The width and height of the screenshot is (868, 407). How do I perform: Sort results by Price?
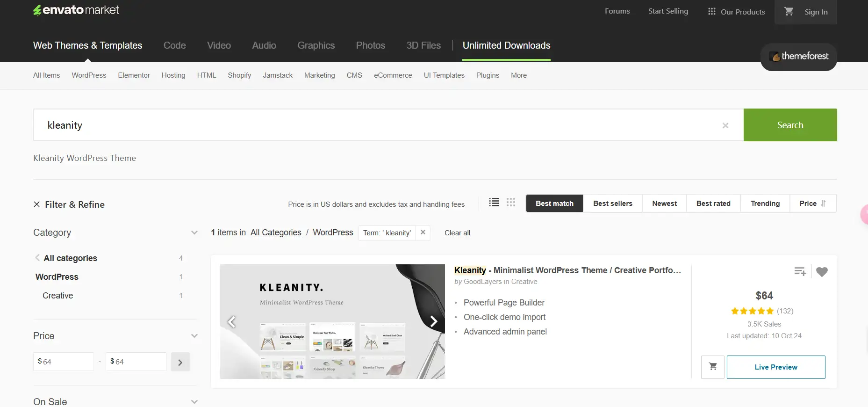click(812, 203)
